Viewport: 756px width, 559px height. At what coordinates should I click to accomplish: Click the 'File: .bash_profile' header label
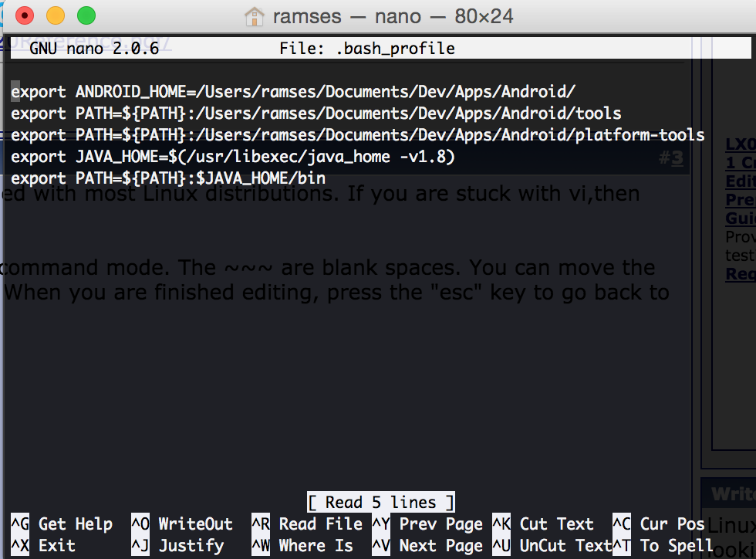(367, 49)
